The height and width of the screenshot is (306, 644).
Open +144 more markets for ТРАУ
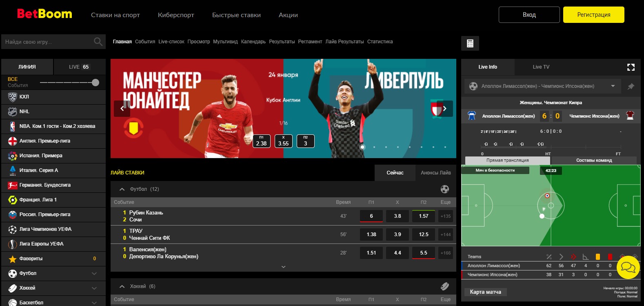tap(446, 235)
